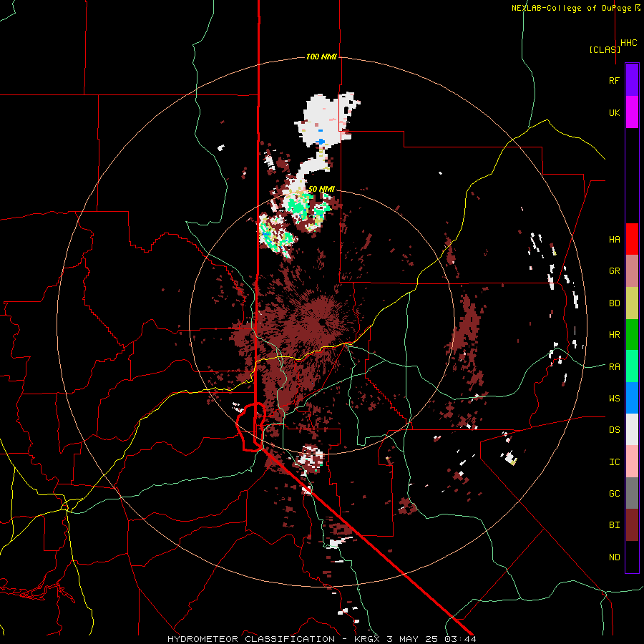This screenshot has width=644, height=644.
Task: Click the IC legend label
Action: click(x=614, y=462)
